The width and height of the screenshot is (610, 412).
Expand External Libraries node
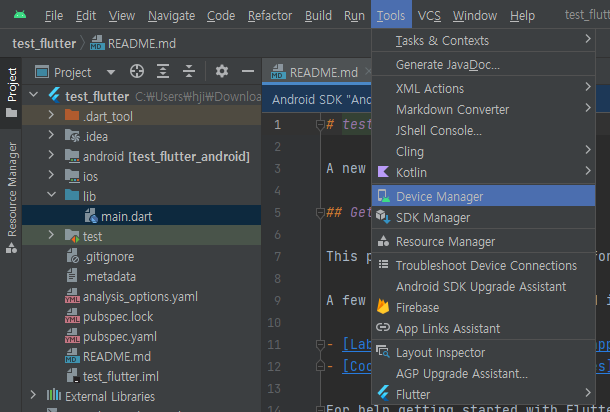[33, 395]
